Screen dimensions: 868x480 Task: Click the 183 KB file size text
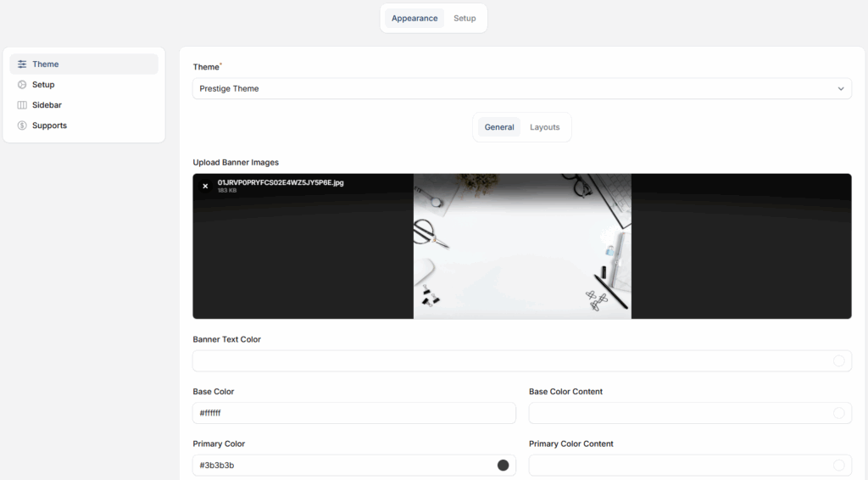coord(227,191)
